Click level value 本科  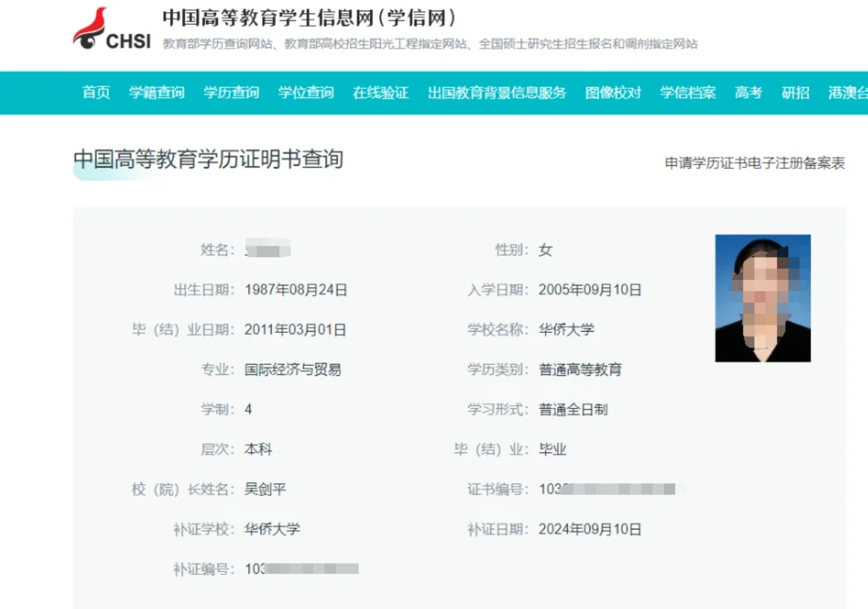tap(258, 450)
